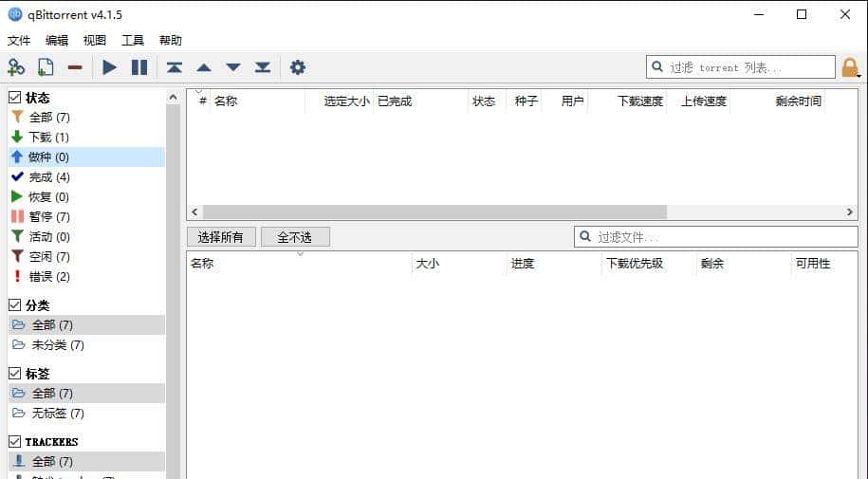The height and width of the screenshot is (479, 868).
Task: Click the lock UI padlock icon
Action: click(850, 67)
